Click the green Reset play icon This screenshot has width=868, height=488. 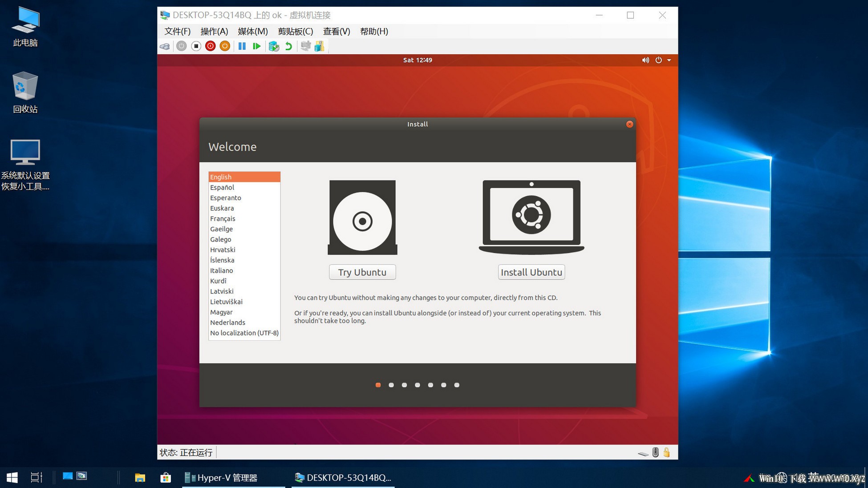click(x=257, y=46)
